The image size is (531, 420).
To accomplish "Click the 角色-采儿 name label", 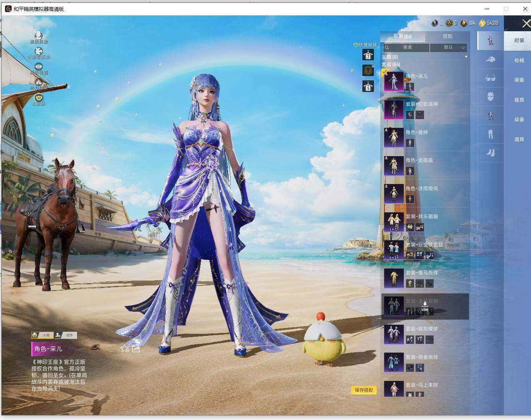I will pos(48,349).
